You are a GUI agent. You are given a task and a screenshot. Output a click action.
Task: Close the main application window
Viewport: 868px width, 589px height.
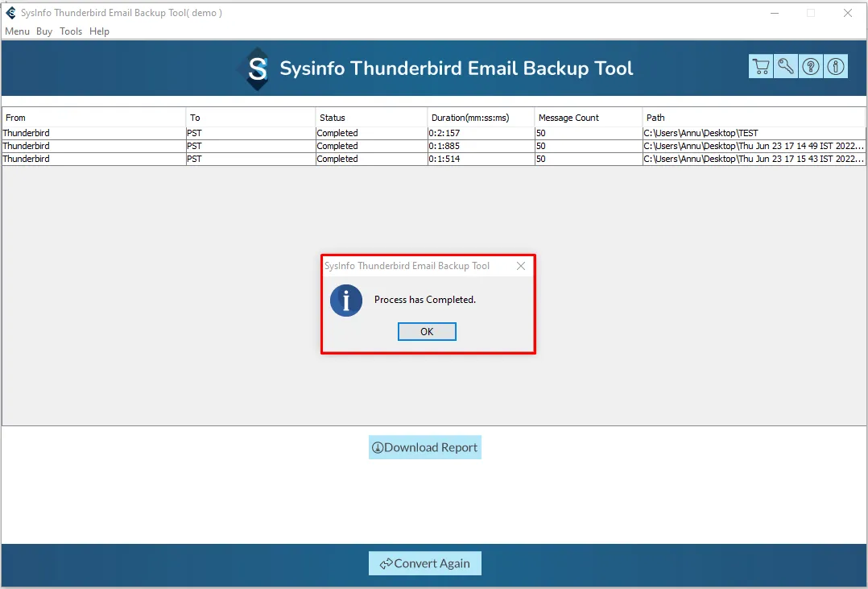pyautogui.click(x=848, y=13)
